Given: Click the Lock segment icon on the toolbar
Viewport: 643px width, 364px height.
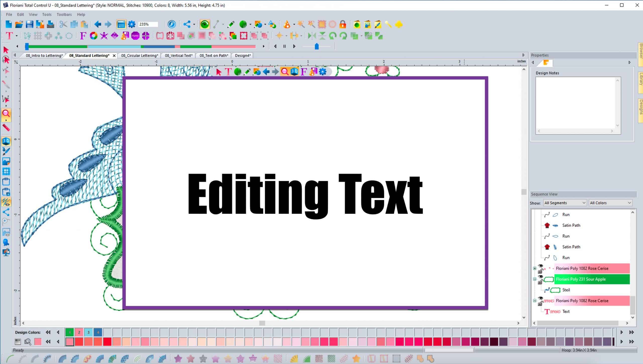Looking at the screenshot, I should point(342,24).
